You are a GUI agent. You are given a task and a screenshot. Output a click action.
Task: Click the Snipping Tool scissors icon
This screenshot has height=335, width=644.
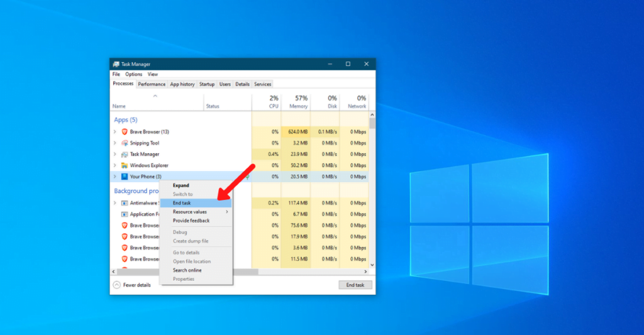(x=125, y=143)
